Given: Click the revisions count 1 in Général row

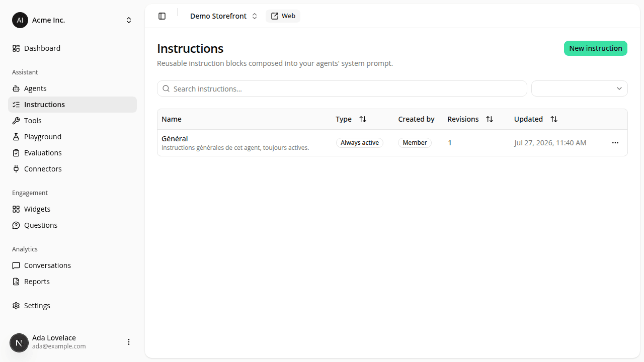Looking at the screenshot, I should (x=450, y=143).
